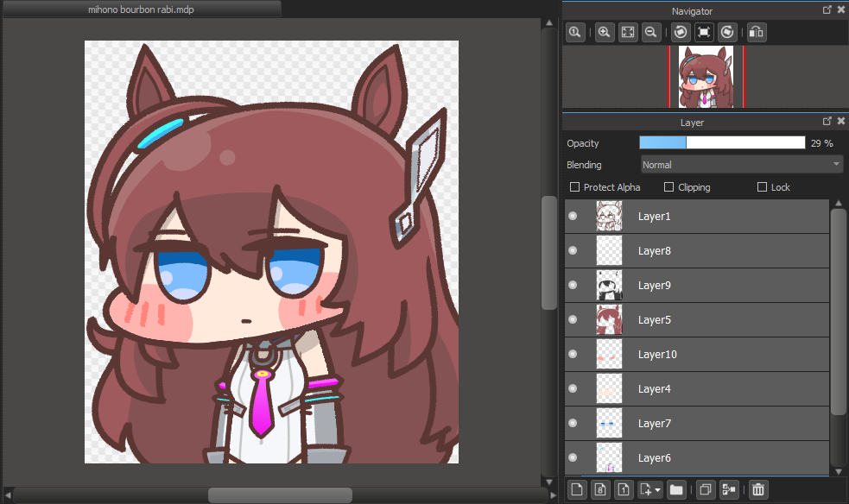Enable the Clipping checkbox
This screenshot has height=504, width=849.
coord(669,187)
